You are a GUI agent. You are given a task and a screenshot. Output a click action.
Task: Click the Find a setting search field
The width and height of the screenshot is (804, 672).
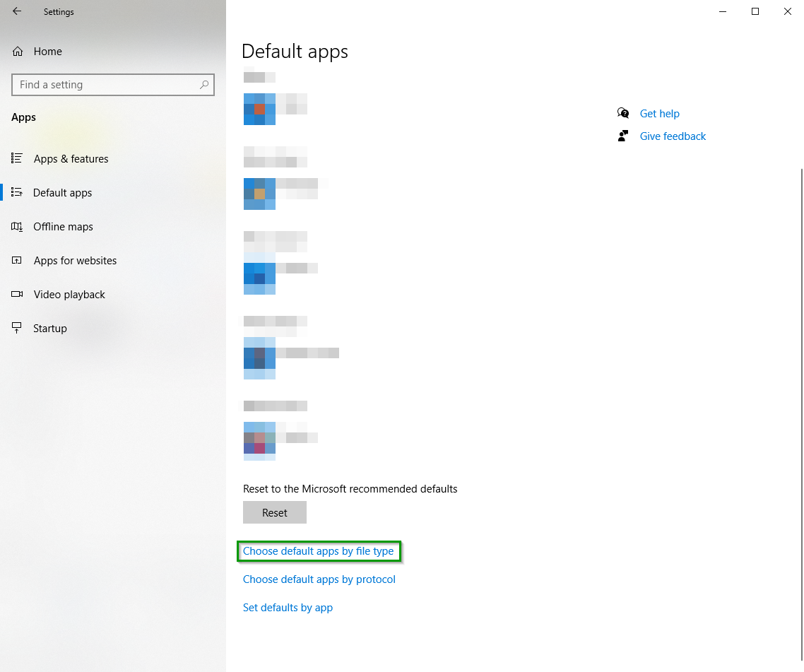(106, 85)
